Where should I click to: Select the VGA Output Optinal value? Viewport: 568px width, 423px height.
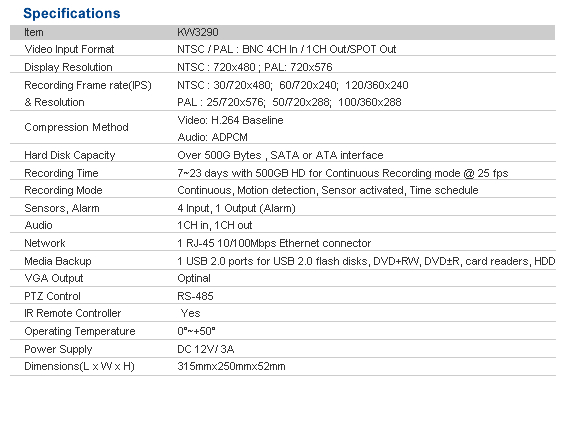point(194,278)
